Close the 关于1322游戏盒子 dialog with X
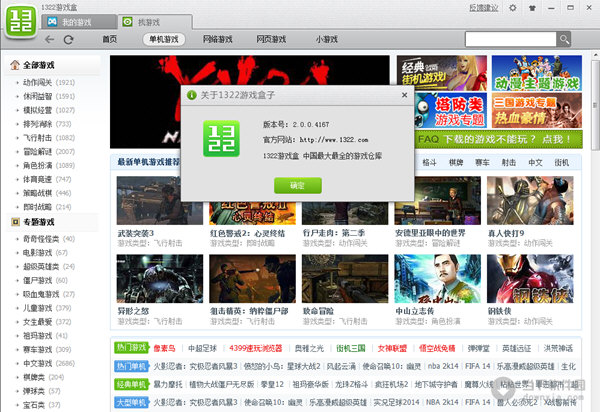 coord(404,94)
